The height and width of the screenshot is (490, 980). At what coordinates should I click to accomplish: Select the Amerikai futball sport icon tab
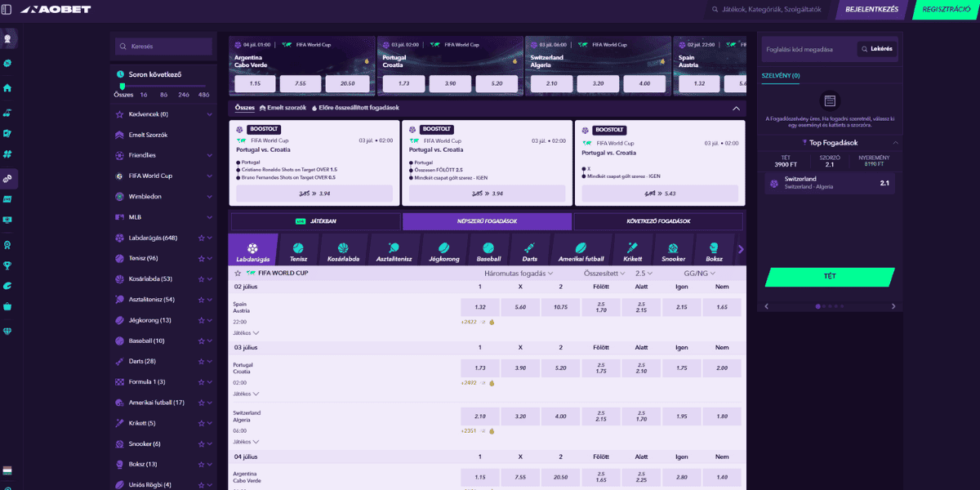click(581, 250)
